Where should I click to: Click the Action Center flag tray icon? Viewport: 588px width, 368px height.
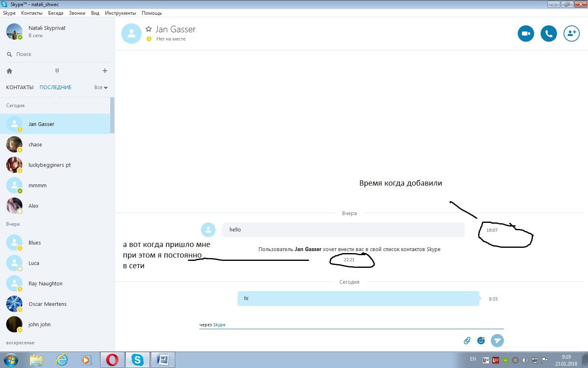click(545, 360)
